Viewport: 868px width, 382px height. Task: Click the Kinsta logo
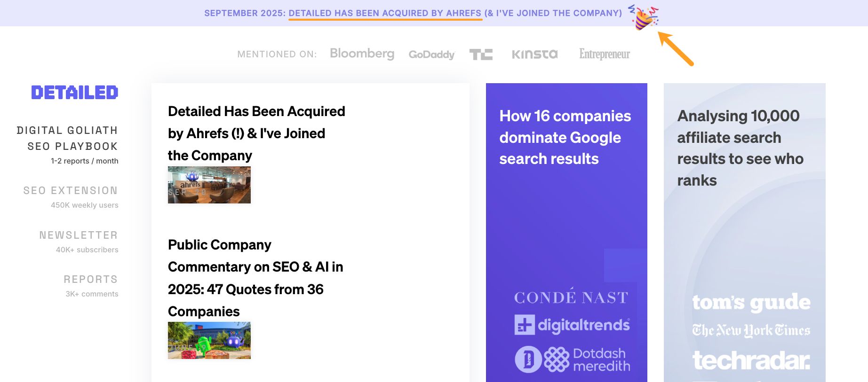click(534, 55)
